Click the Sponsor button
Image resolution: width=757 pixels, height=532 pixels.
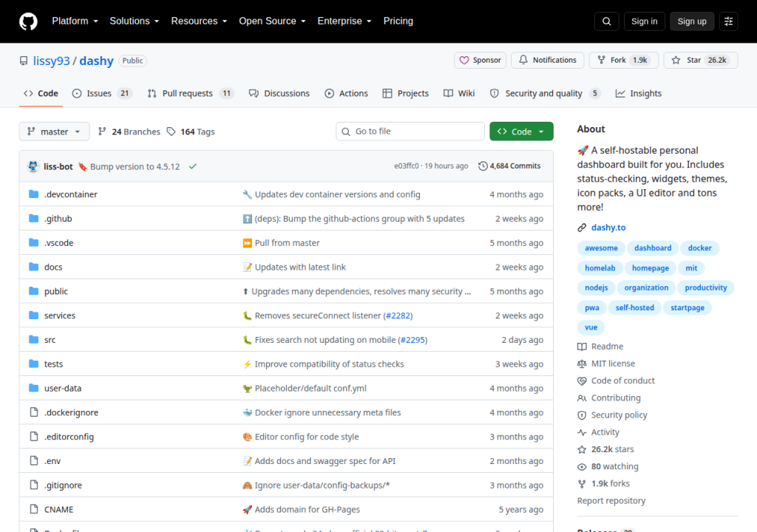click(x=480, y=61)
